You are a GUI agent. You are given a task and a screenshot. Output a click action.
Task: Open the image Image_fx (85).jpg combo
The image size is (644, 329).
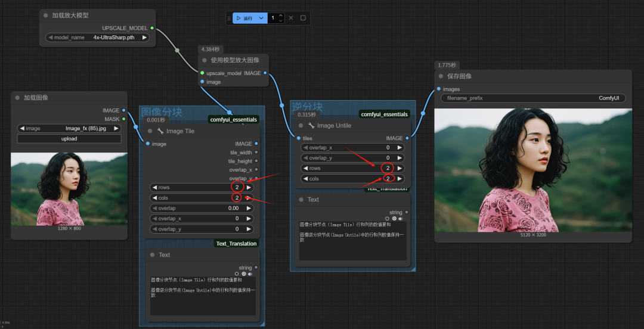(x=69, y=129)
